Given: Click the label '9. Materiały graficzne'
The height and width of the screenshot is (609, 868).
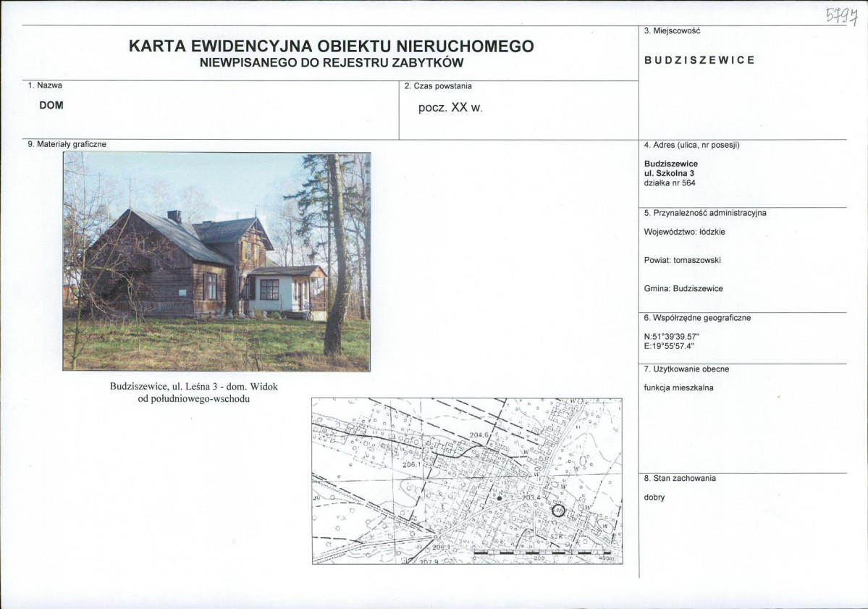Looking at the screenshot, I should [x=67, y=144].
